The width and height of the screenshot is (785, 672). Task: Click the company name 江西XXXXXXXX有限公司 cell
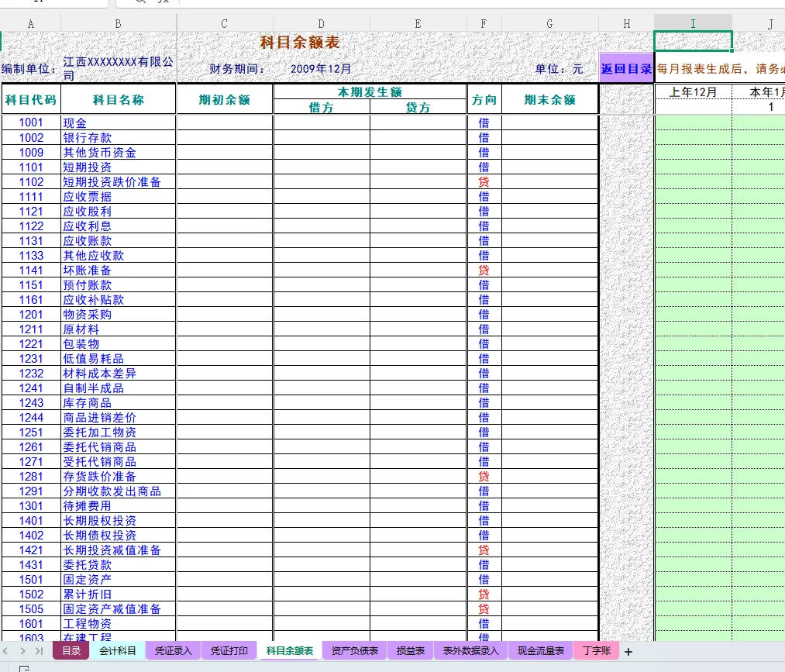[118, 68]
